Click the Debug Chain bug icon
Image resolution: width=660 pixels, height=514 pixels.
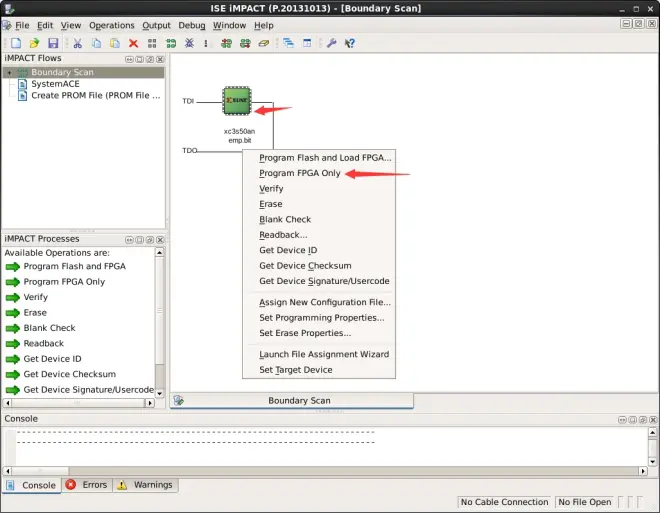pyautogui.click(x=189, y=43)
